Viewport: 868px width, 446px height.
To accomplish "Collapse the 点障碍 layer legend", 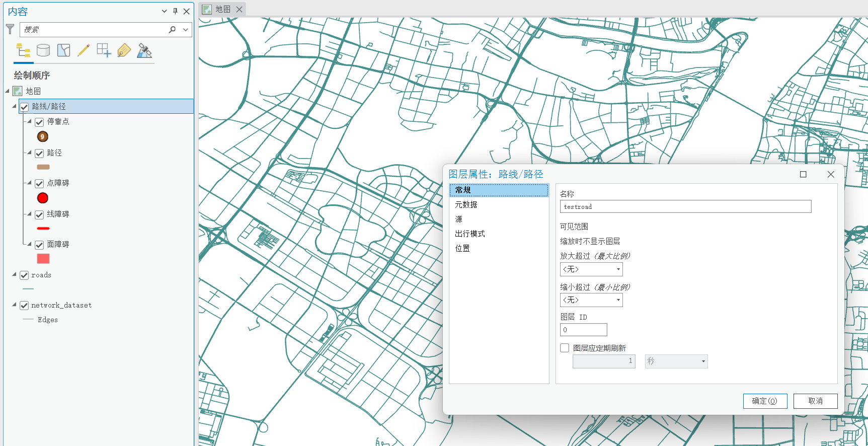I will [x=29, y=183].
